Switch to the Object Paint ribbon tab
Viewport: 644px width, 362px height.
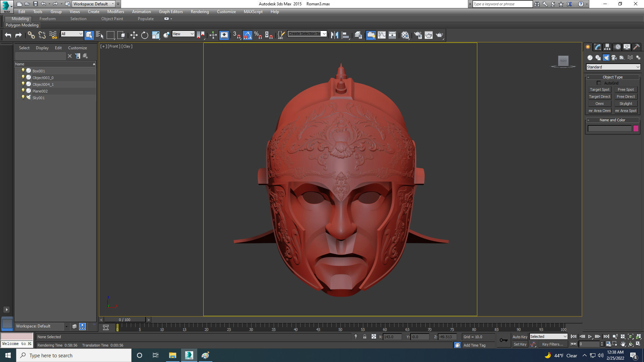[112, 19]
